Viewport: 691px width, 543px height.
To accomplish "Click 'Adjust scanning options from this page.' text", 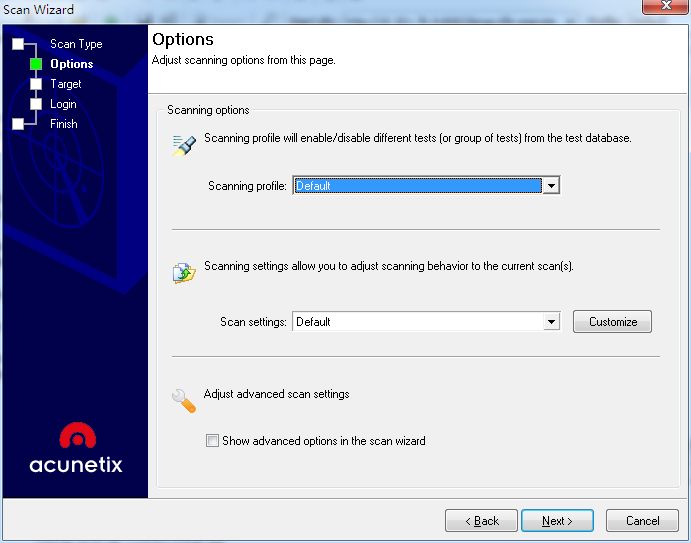I will tap(244, 60).
